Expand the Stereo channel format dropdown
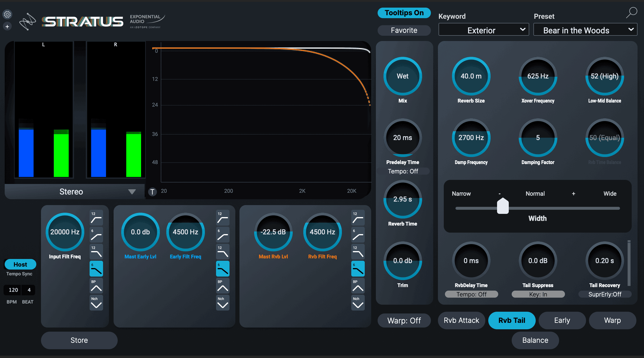This screenshot has height=358, width=644. click(75, 192)
